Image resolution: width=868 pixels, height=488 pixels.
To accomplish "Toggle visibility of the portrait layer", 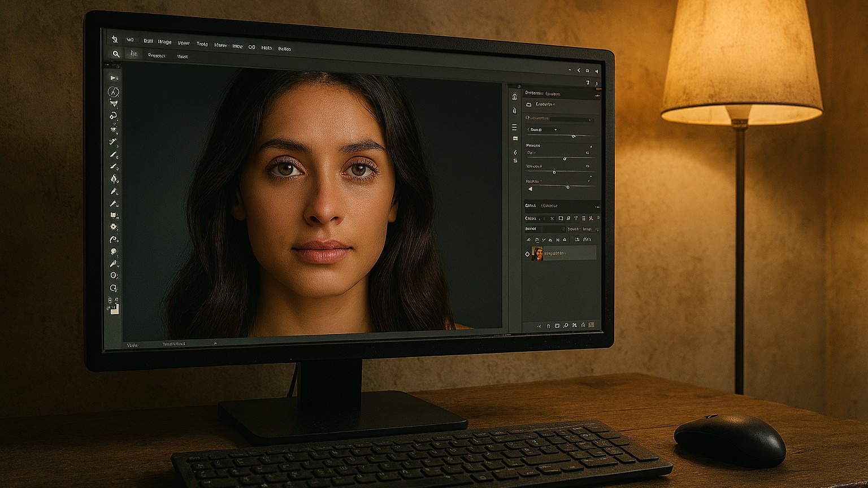I will 527,254.
